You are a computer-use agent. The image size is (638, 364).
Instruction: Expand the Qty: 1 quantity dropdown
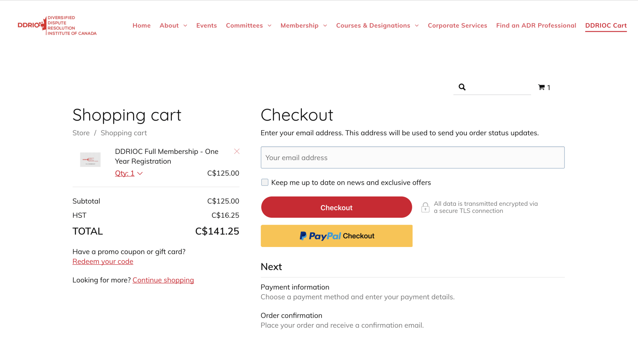129,173
